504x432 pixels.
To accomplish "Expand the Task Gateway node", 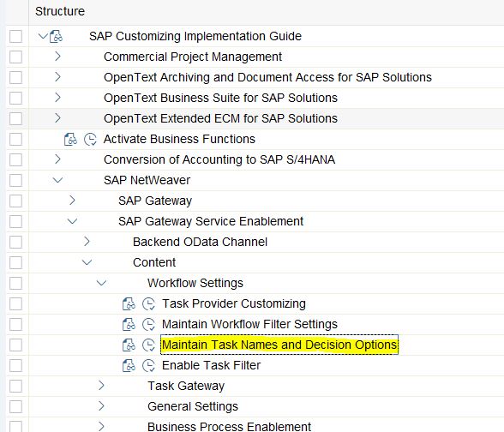I will pyautogui.click(x=101, y=386).
